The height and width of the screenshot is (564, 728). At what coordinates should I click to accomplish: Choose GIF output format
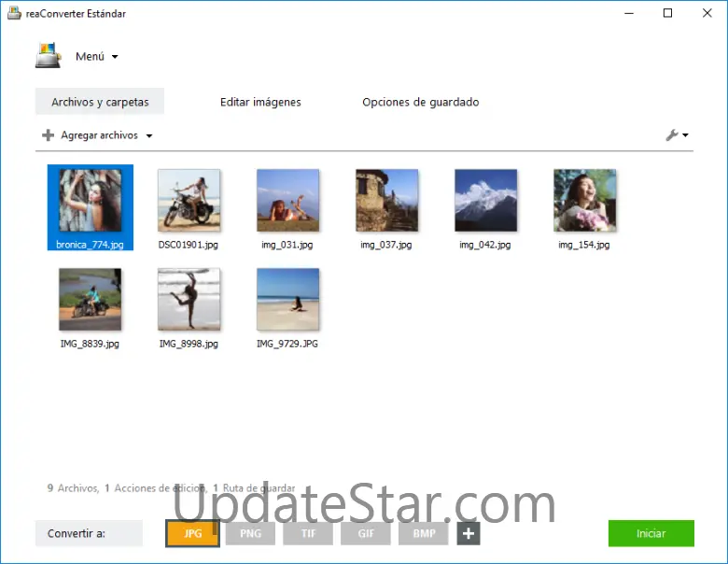pyautogui.click(x=366, y=533)
